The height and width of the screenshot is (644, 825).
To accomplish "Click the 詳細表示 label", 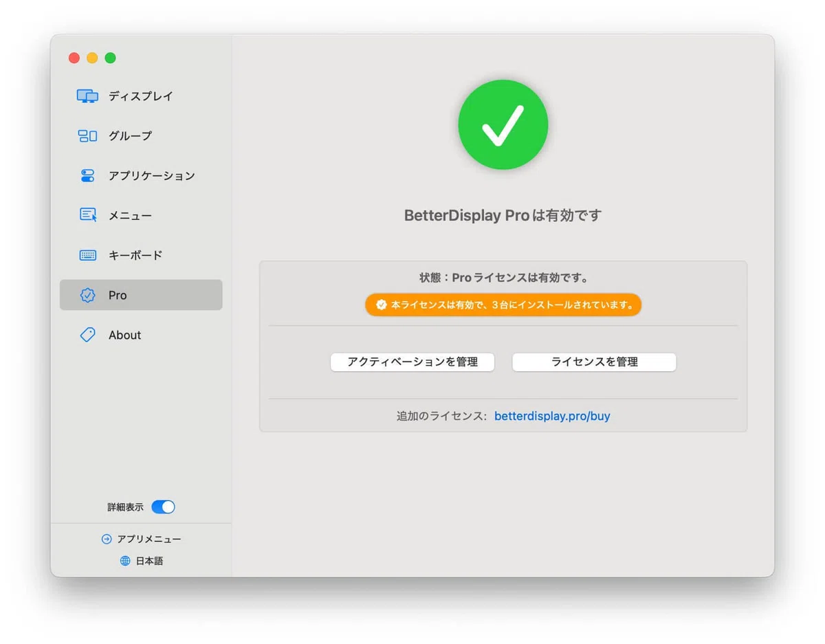I will (125, 507).
